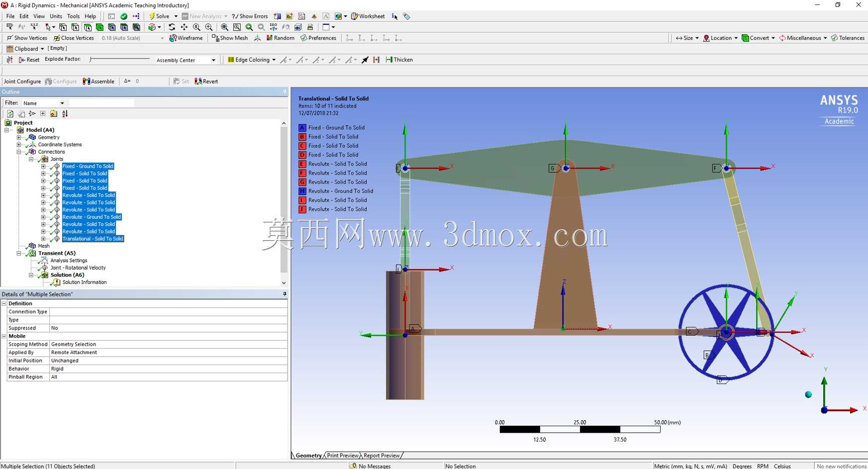Toggle Show Mesh
Screen dimensions: 868x469
click(x=230, y=38)
